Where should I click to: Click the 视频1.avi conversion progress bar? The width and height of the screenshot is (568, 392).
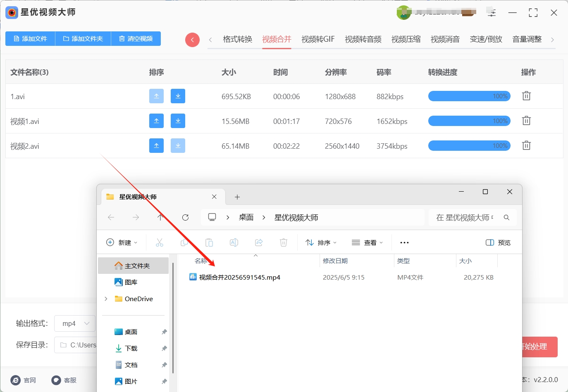469,121
